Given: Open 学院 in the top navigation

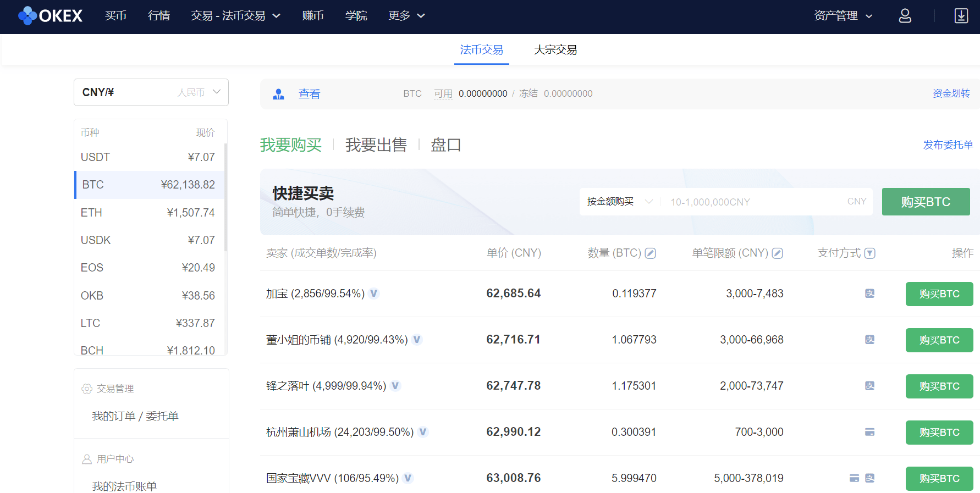Looking at the screenshot, I should pyautogui.click(x=356, y=16).
